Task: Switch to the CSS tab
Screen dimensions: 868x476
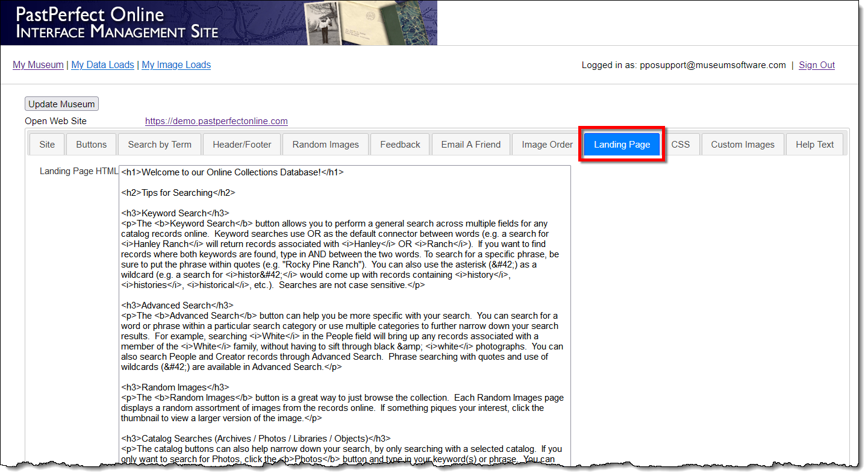Action: [x=680, y=145]
